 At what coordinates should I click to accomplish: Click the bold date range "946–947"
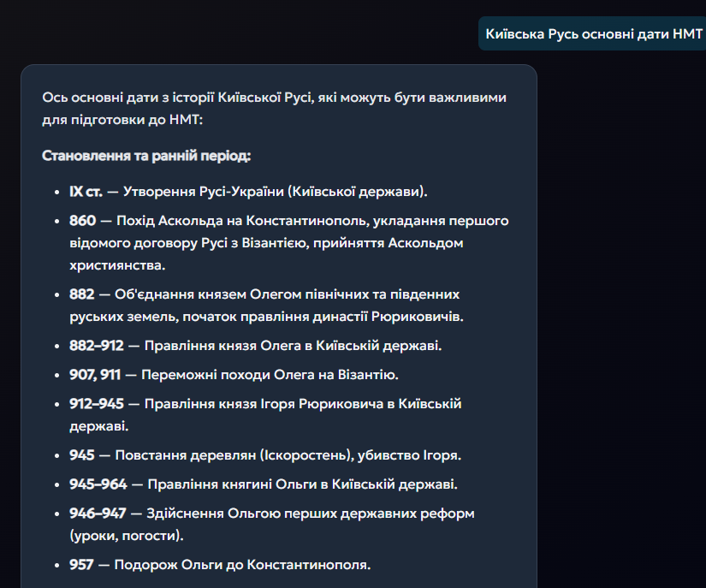click(x=98, y=514)
